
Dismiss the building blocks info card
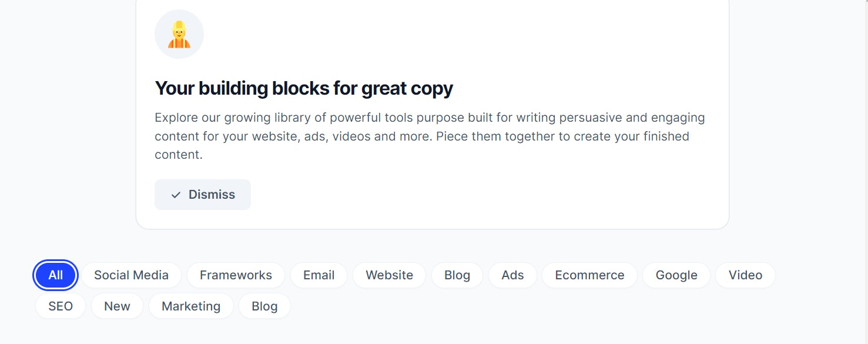coord(203,195)
